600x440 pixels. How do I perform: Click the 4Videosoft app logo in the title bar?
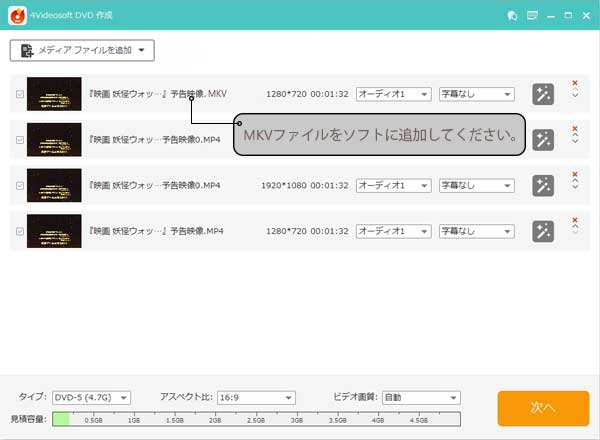point(15,14)
